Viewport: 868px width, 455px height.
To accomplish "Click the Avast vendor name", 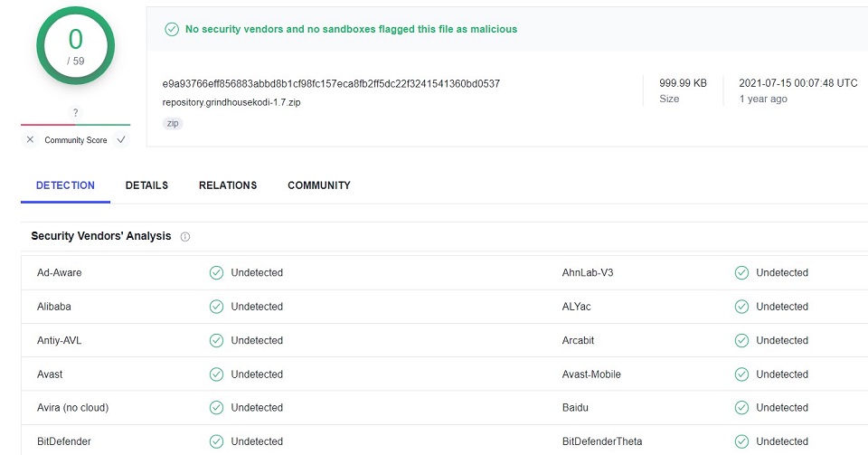I will (50, 374).
